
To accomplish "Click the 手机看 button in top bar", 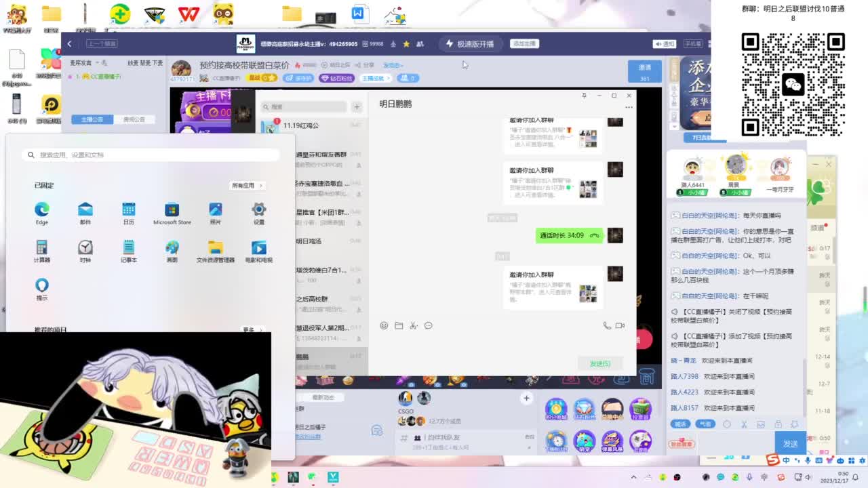I will pyautogui.click(x=693, y=44).
